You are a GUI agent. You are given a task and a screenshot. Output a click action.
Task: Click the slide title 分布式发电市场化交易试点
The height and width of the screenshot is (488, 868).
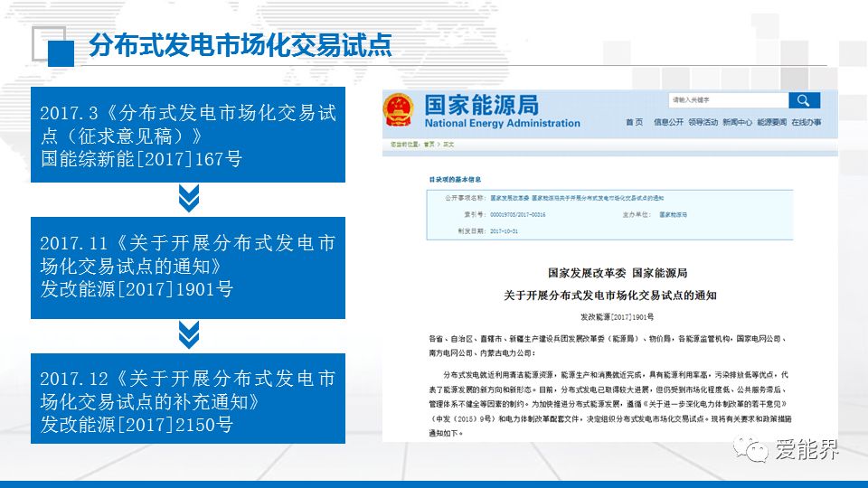240,47
